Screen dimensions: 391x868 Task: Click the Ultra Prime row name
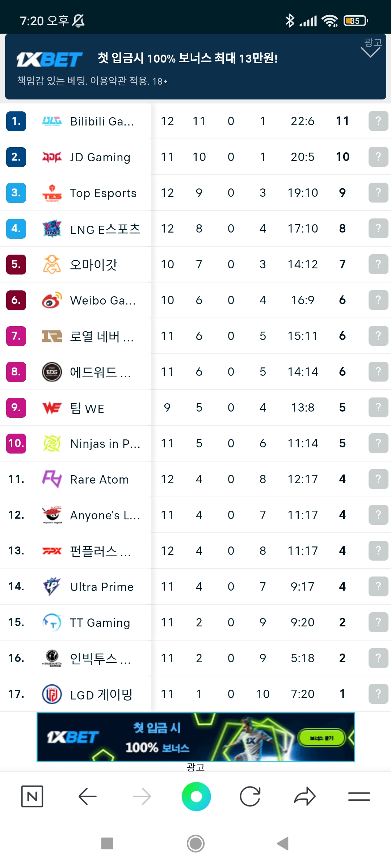102,587
